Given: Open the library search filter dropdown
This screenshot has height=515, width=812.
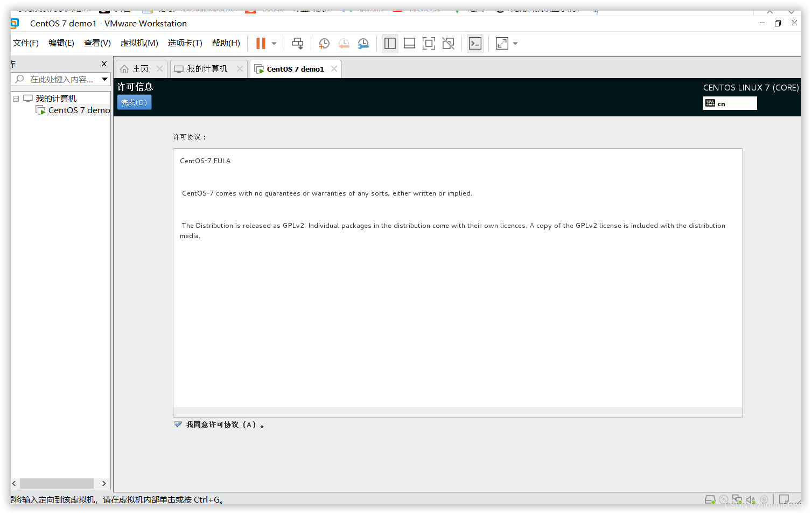Looking at the screenshot, I should pos(105,79).
